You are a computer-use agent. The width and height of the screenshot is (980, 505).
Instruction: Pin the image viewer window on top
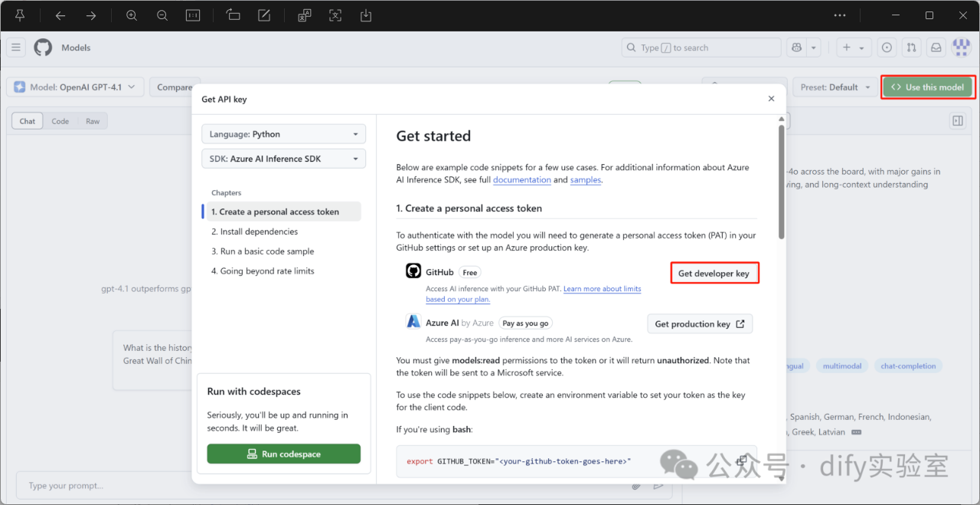click(21, 15)
